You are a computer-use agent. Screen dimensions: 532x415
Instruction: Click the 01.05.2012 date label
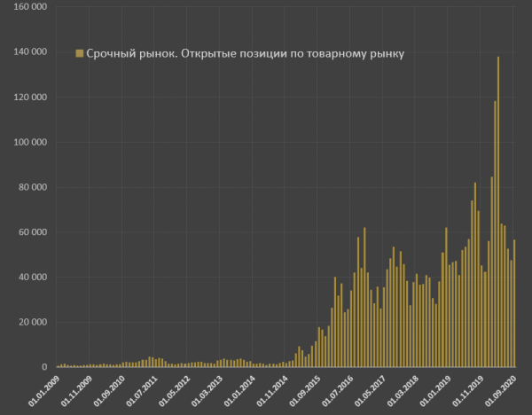click(174, 390)
